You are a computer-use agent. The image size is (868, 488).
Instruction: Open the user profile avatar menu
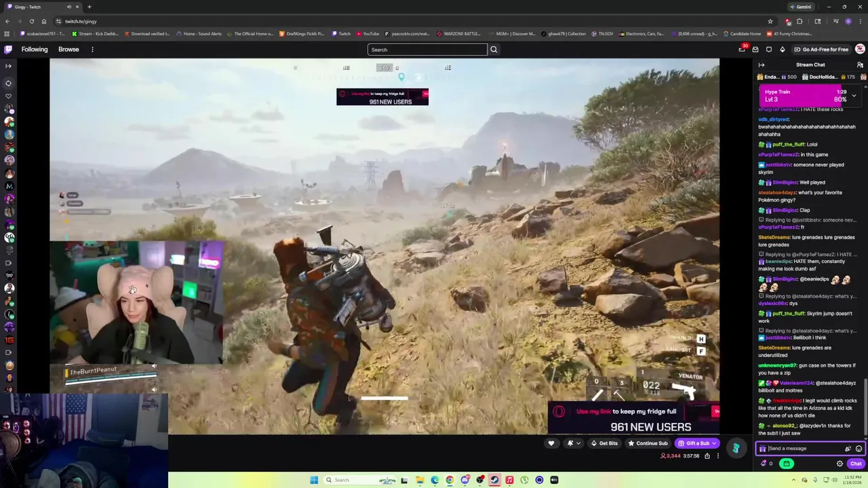tap(860, 49)
